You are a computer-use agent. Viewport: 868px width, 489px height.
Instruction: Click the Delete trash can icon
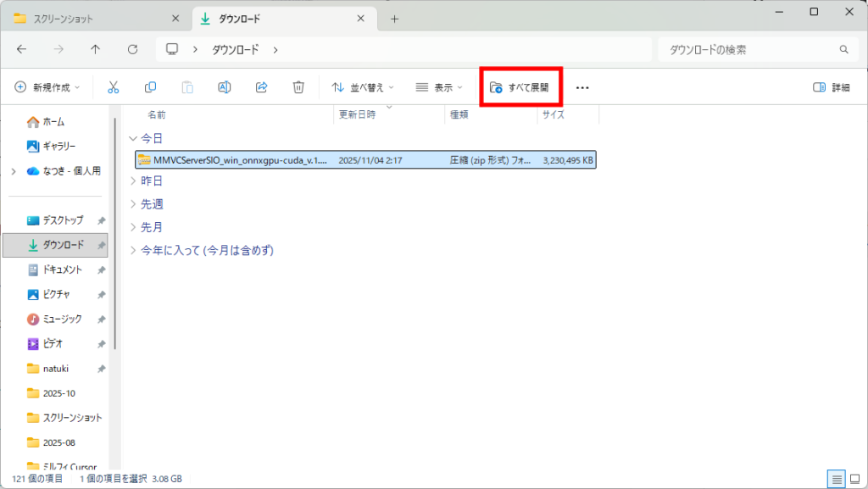pos(298,87)
